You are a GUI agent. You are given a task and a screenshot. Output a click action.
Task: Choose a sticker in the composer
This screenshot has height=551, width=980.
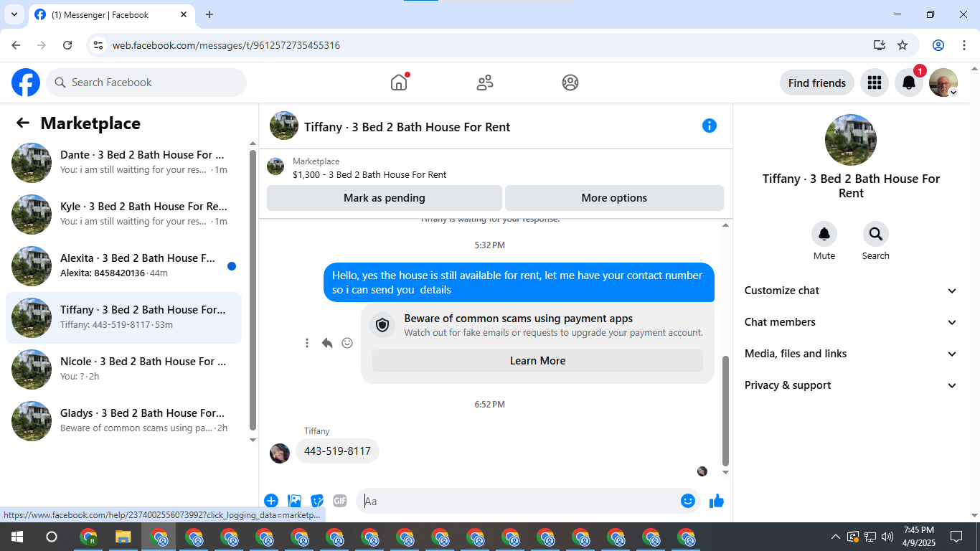tap(317, 501)
